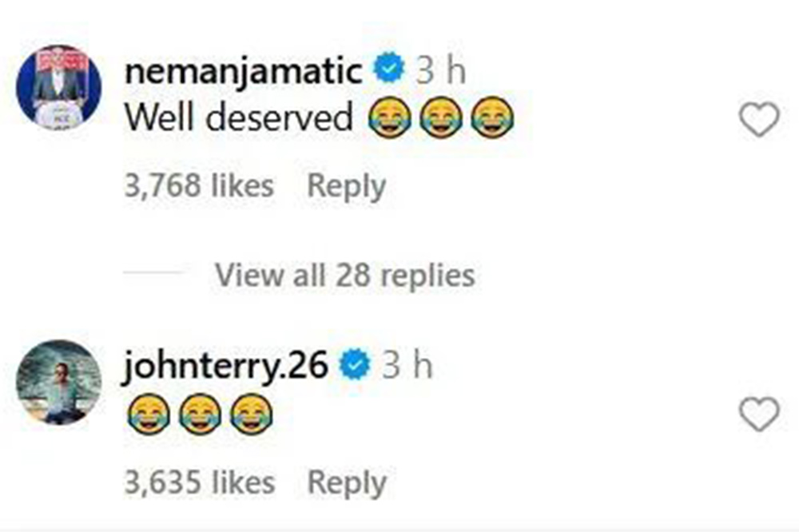Click the verified badge next to nemanjamatic
The width and height of the screenshot is (799, 532).
(x=389, y=71)
